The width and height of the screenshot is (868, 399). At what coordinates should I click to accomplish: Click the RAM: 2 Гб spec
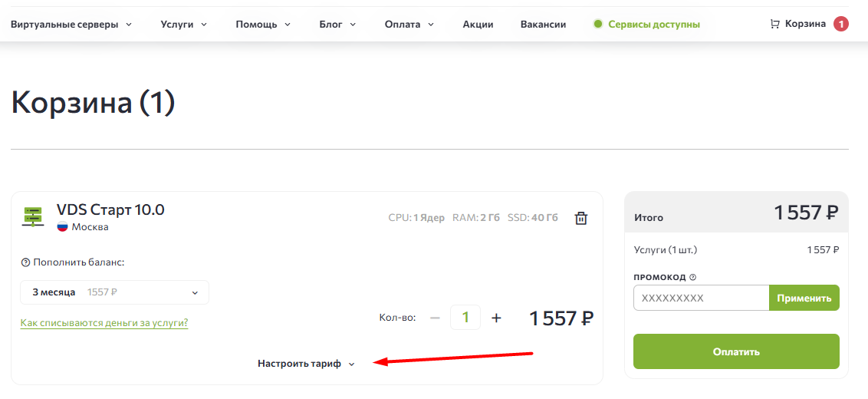(476, 218)
